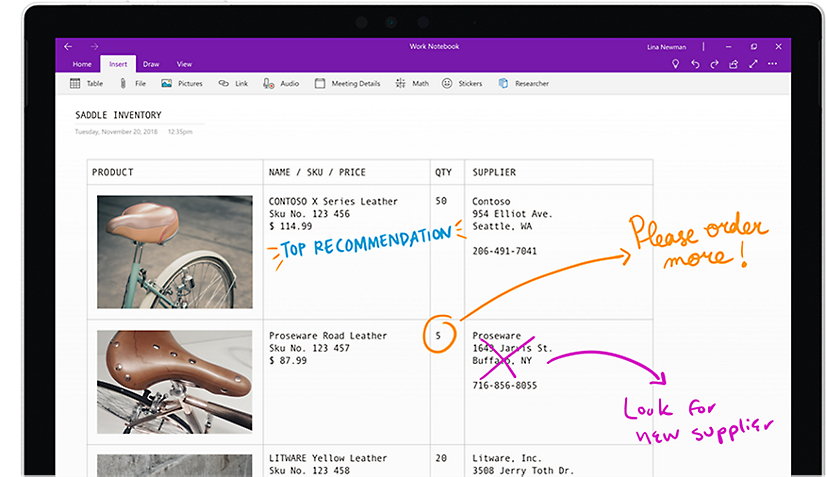Add a Link to the page
Image resolution: width=826 pixels, height=477 pixels.
(x=233, y=84)
